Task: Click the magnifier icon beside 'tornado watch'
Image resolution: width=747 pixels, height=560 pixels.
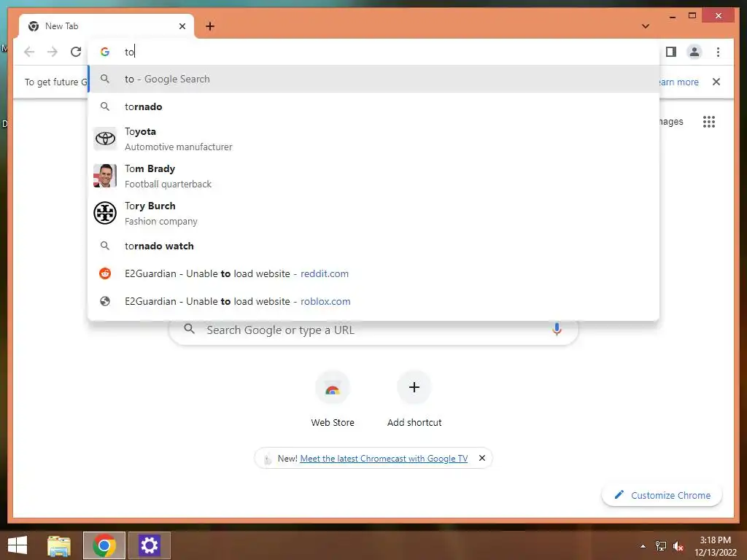Action: [x=105, y=246]
